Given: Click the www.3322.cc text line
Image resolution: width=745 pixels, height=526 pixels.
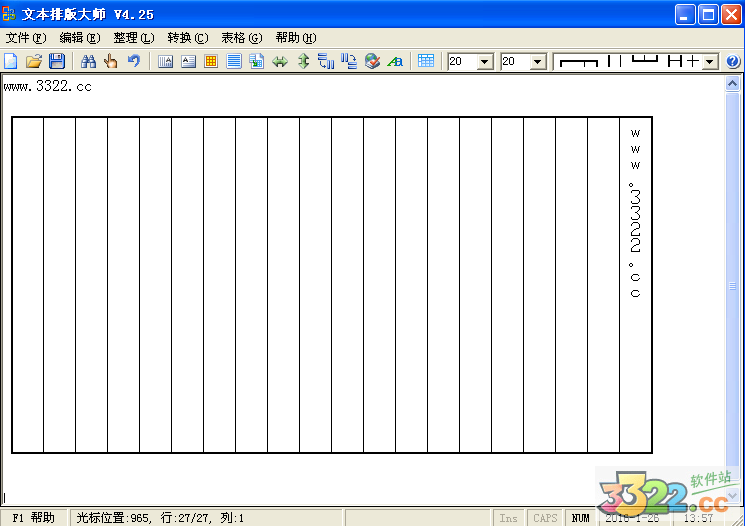Looking at the screenshot, I should pyautogui.click(x=47, y=87).
